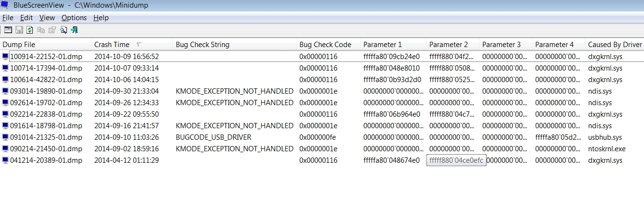
Task: Click parameter 1 value fffffa80`09cb24e0
Action: 391,56
